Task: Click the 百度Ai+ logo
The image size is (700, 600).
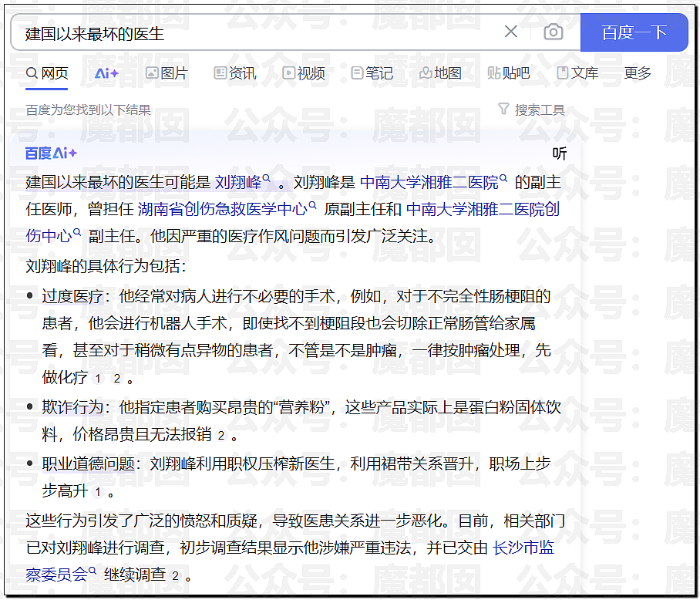Action: [x=51, y=153]
